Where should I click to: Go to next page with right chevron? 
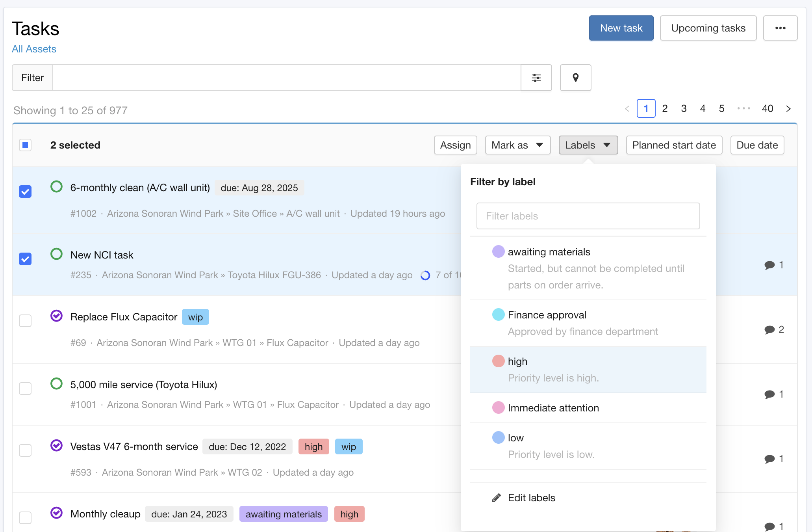(x=788, y=109)
